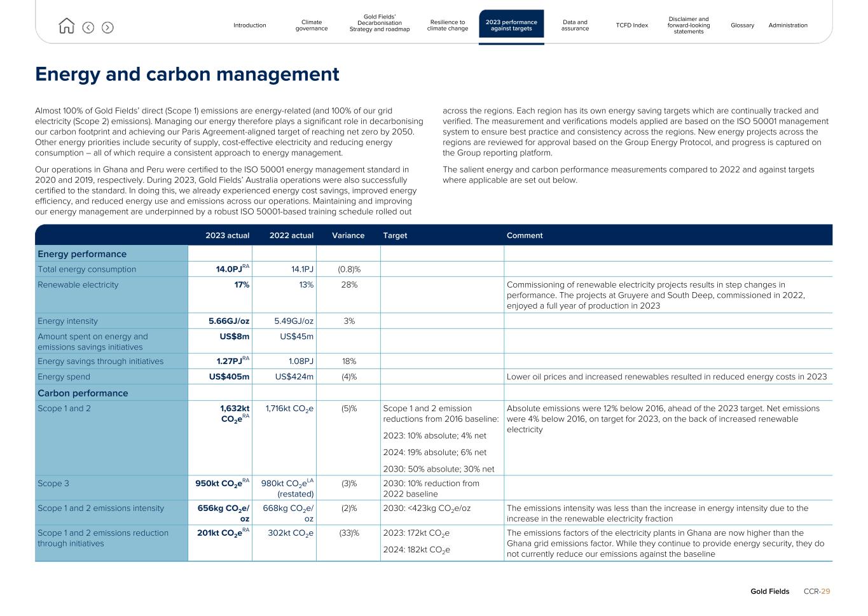
Task: Go to next page arrow
Action: coord(107,27)
